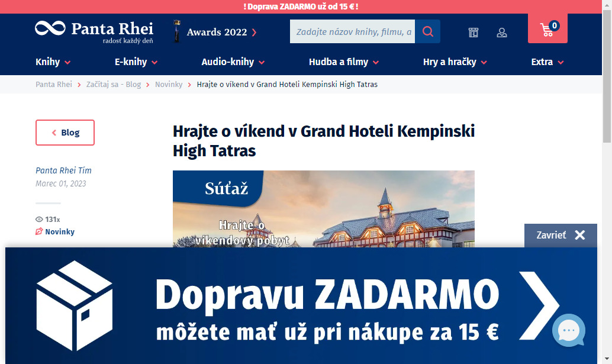This screenshot has width=612, height=364.
Task: Open the stores (predajne) icon
Action: [474, 33]
